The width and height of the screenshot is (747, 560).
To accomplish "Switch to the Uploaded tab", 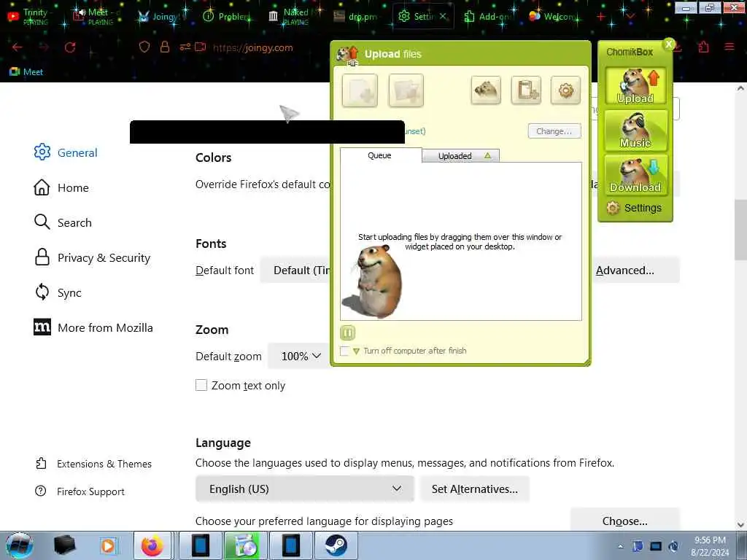I will click(461, 156).
